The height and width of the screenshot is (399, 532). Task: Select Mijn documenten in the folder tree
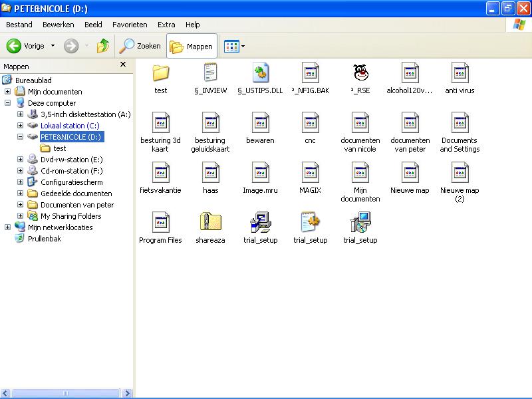[x=55, y=92]
